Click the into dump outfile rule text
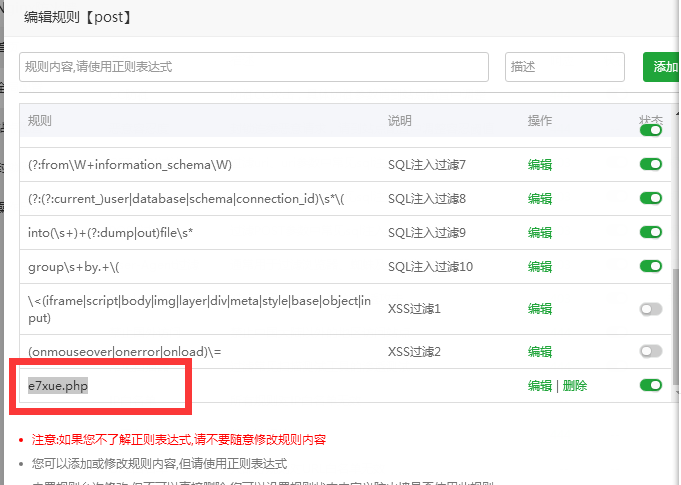The width and height of the screenshot is (681, 485). [x=110, y=232]
